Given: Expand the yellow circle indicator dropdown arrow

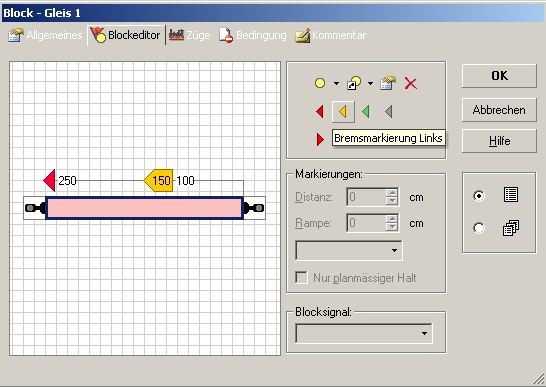Looking at the screenshot, I should pyautogui.click(x=336, y=84).
